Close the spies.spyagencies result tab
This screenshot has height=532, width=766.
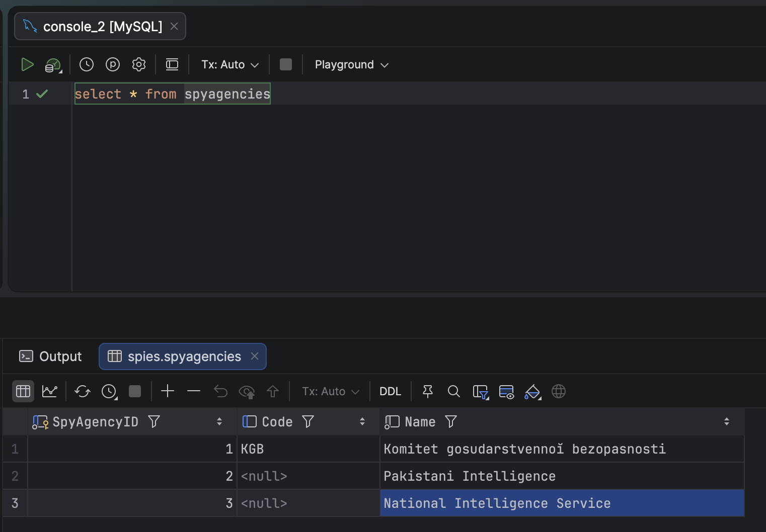[255, 356]
